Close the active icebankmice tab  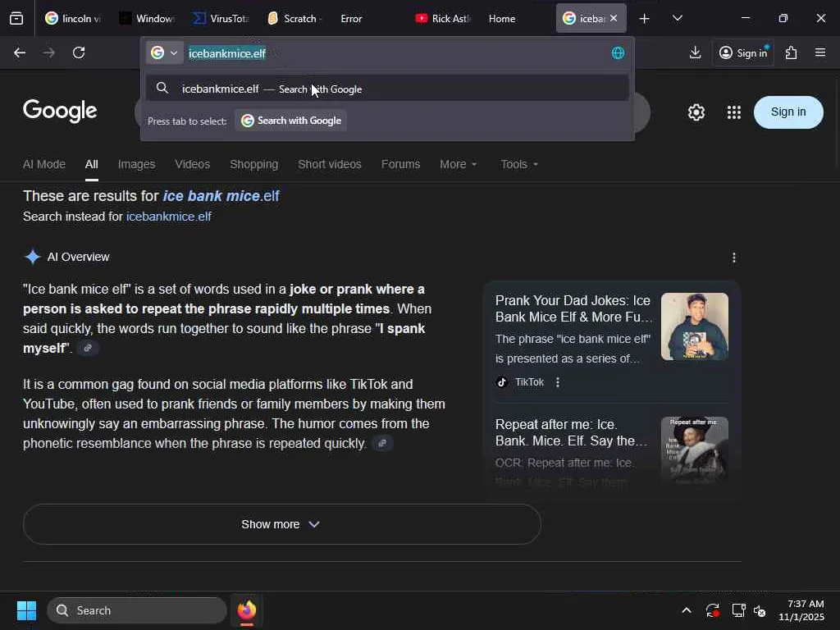click(614, 18)
